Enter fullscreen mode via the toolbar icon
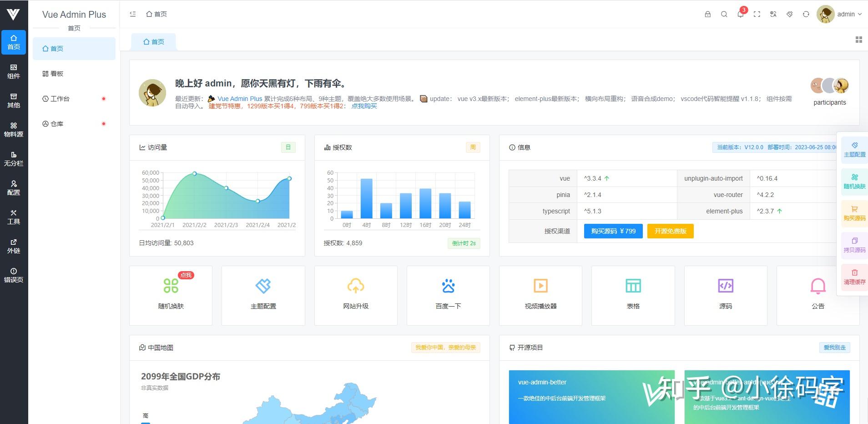This screenshot has width=868, height=424. [757, 14]
